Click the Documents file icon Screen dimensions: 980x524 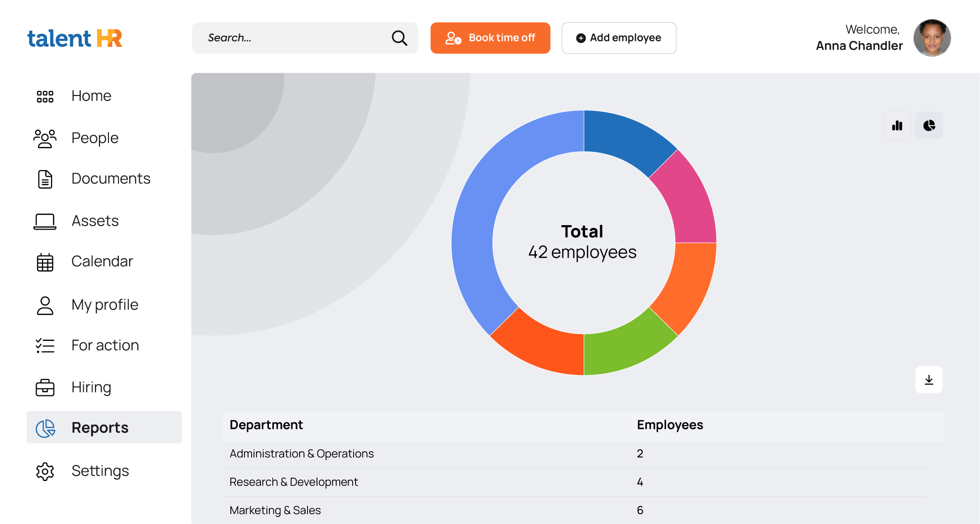click(45, 179)
